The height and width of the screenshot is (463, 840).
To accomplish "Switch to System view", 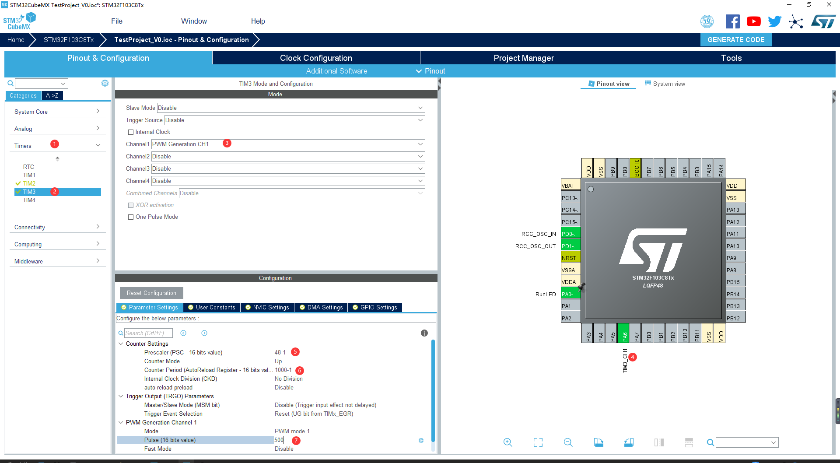I will pos(665,84).
